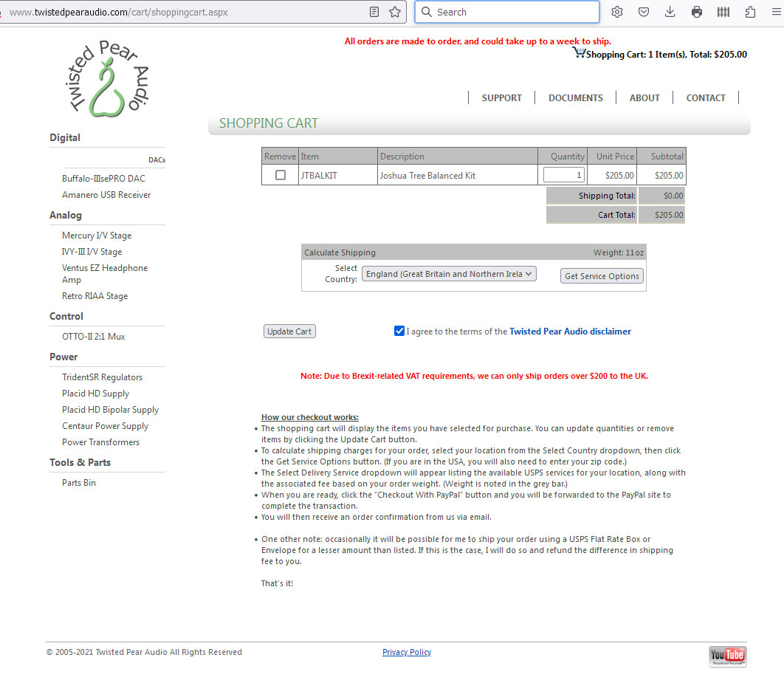Open Centaur Power Supply page
The image size is (784, 697).
(106, 426)
